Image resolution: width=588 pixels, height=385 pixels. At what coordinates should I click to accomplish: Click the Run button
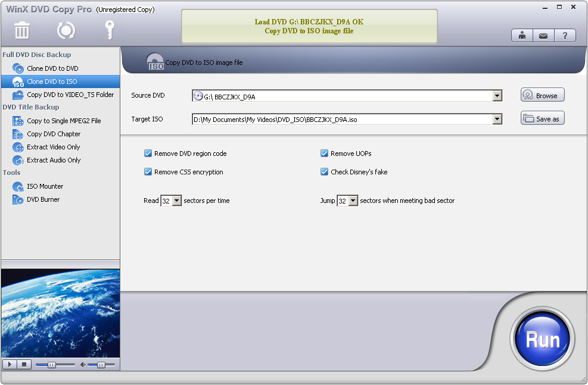tap(542, 339)
